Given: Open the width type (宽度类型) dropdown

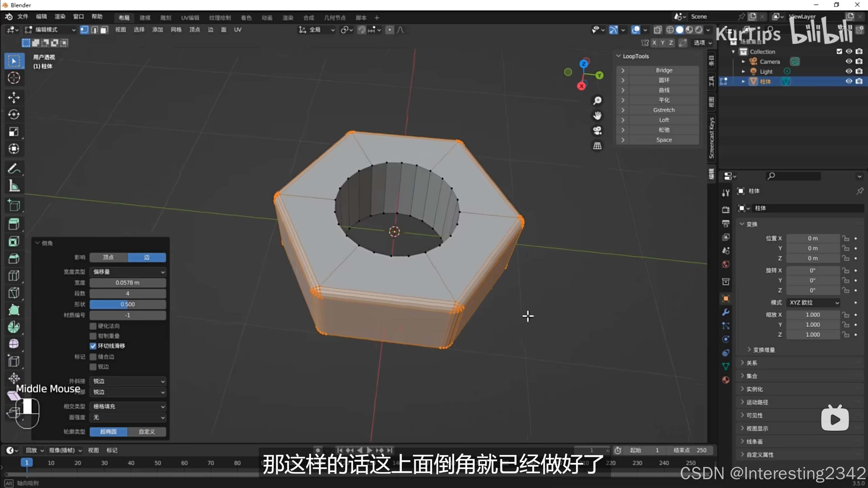Looking at the screenshot, I should coord(128,272).
